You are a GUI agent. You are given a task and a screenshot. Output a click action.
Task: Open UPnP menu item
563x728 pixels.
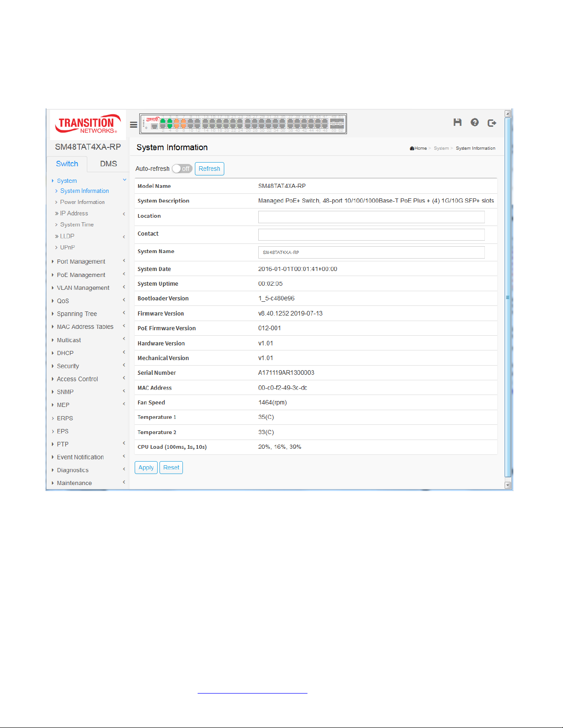(68, 248)
